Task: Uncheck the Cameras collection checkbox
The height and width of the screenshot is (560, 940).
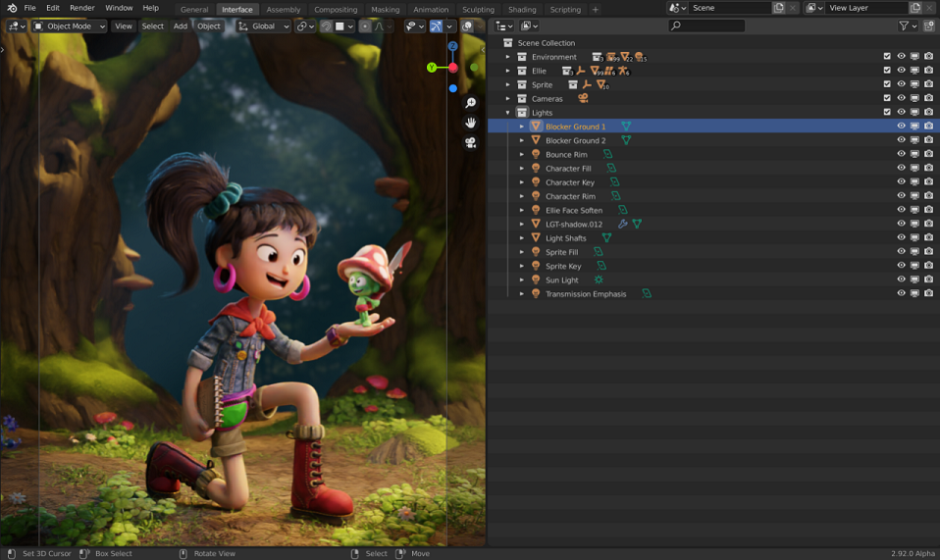Action: tap(887, 98)
